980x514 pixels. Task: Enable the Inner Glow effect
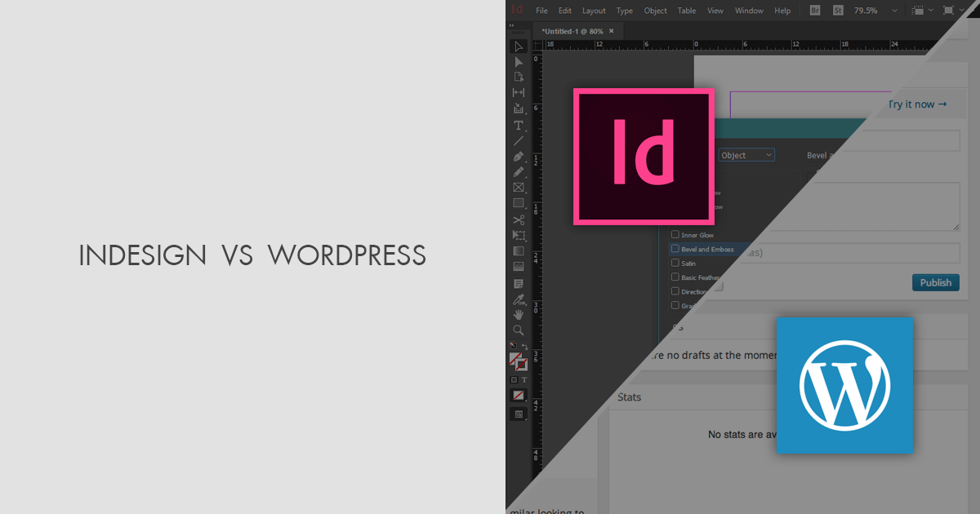(676, 234)
